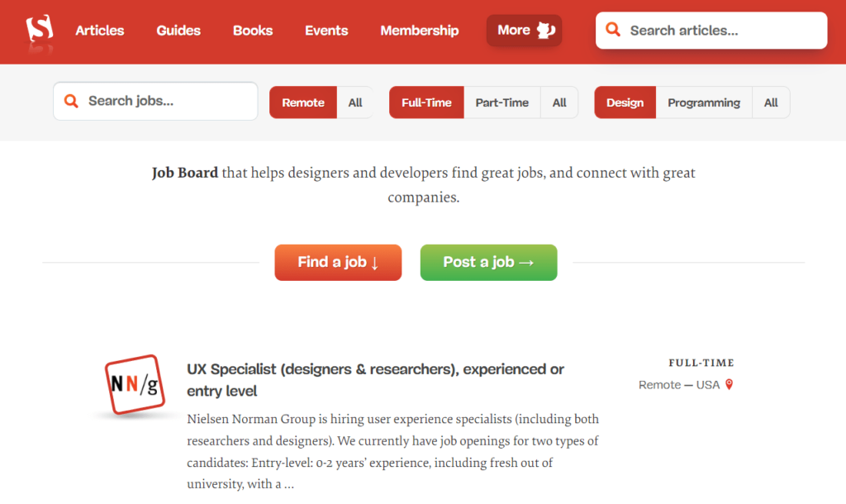Open the UX Specialist job listing title
Viewport: 846px width, 504px height.
click(x=376, y=380)
